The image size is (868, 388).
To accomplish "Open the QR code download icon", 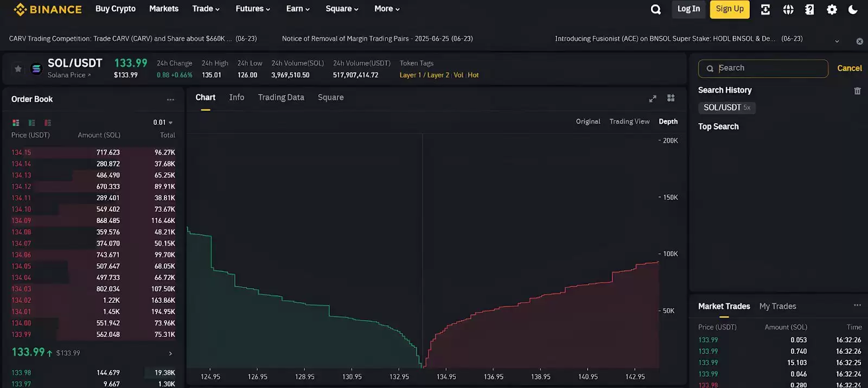I will coord(765,9).
